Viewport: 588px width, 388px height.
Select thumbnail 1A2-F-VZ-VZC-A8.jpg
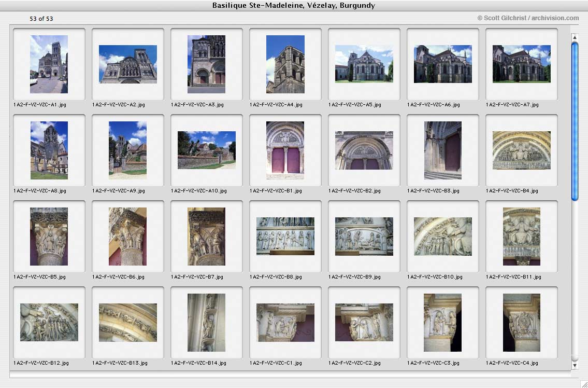point(49,150)
